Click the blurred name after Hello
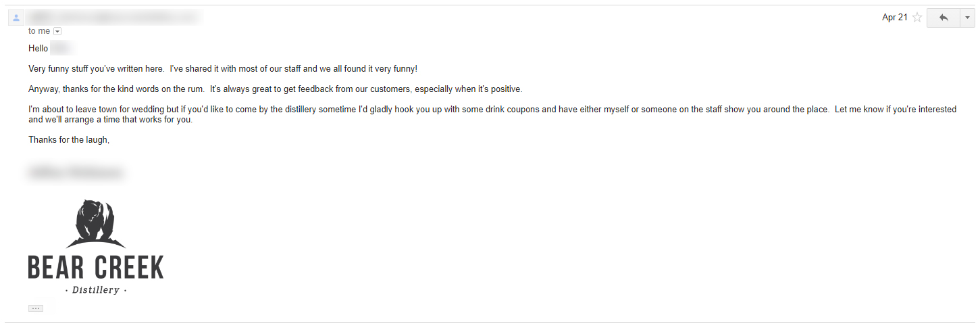980x324 pixels. [x=61, y=49]
